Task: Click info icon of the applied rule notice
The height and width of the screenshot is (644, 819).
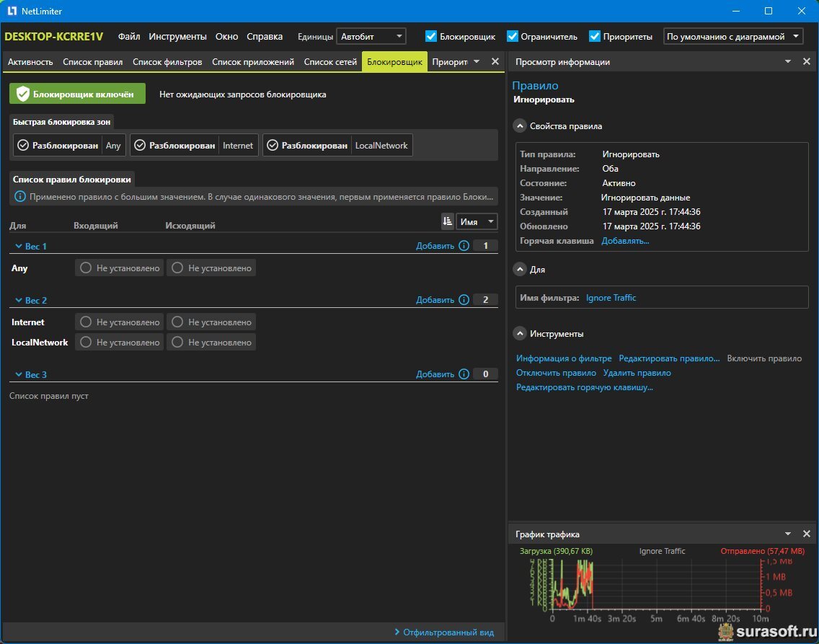Action: click(20, 197)
